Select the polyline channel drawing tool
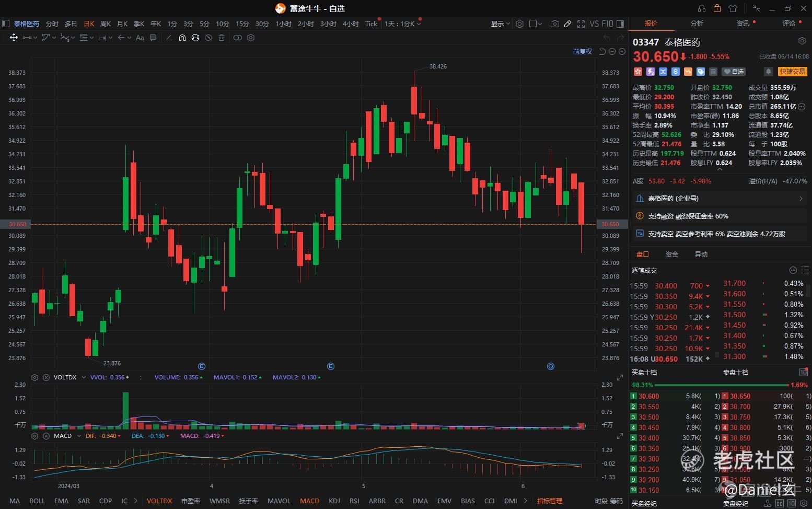This screenshot has width=812, height=509. (x=46, y=38)
